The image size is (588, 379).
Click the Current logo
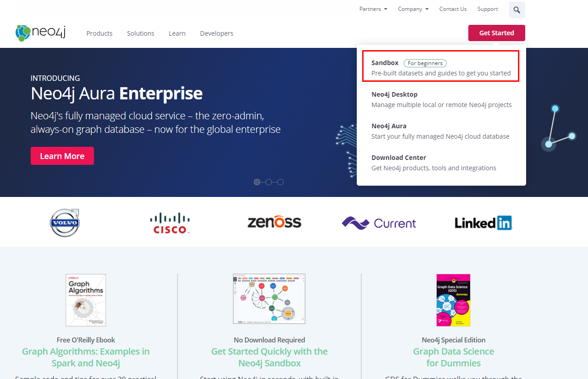(x=378, y=223)
